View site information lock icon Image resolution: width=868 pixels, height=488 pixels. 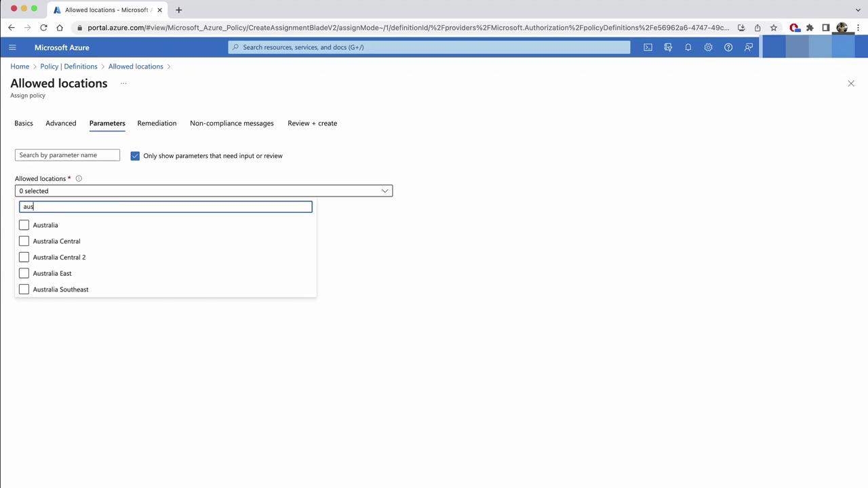tap(80, 28)
